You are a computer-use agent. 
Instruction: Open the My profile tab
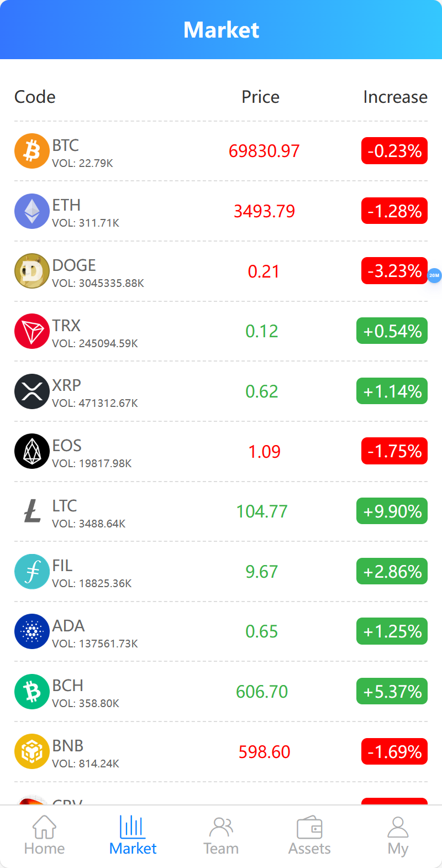click(398, 836)
